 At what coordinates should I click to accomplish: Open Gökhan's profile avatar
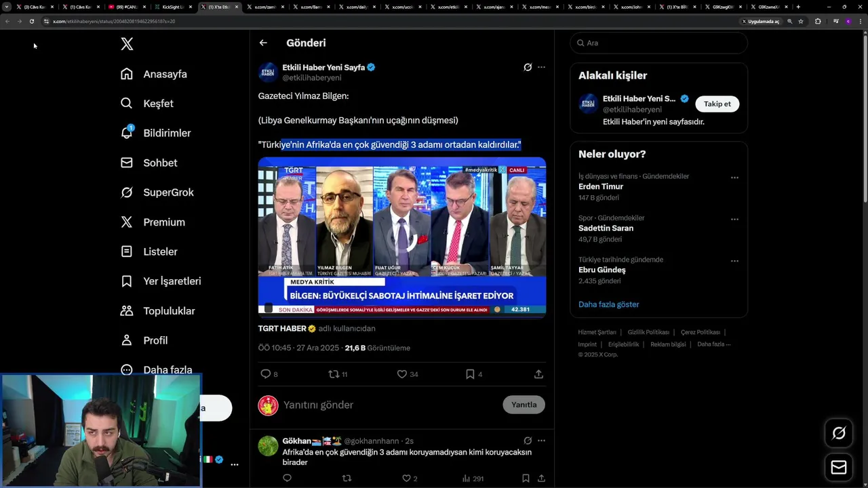(269, 446)
